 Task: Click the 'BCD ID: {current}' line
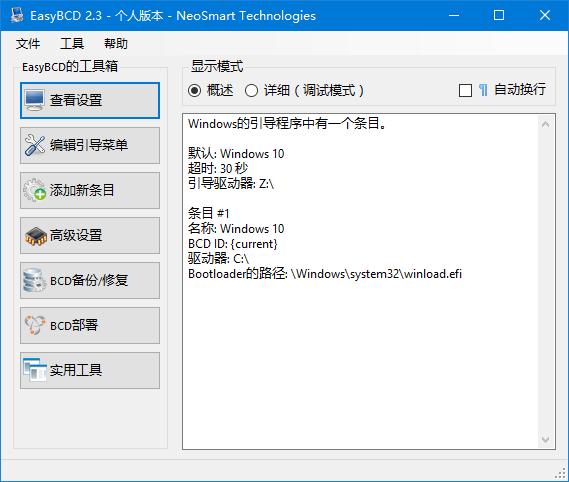pos(233,244)
